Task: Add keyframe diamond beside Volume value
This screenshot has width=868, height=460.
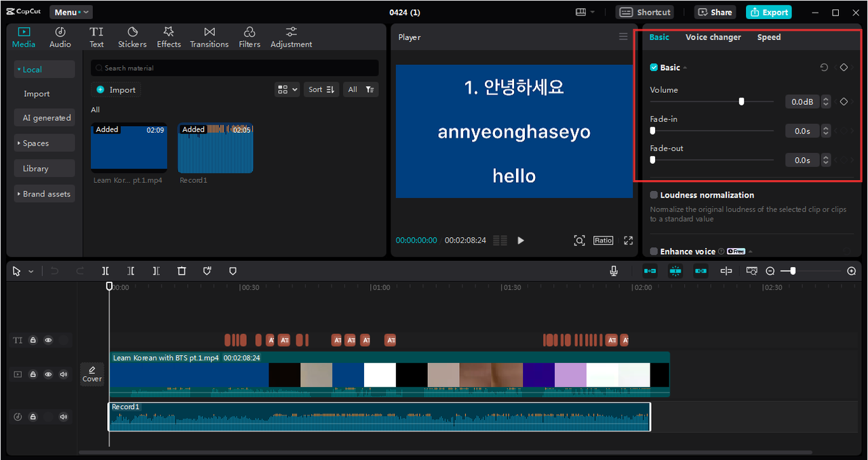Action: [x=844, y=102]
